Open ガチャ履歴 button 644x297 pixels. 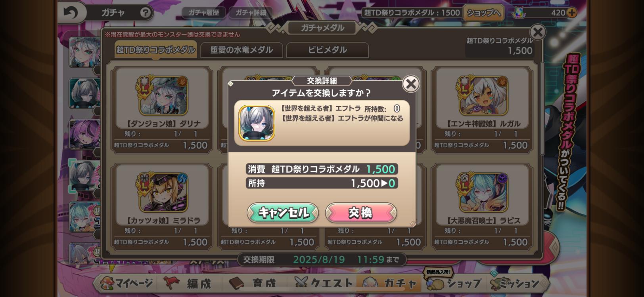[203, 13]
